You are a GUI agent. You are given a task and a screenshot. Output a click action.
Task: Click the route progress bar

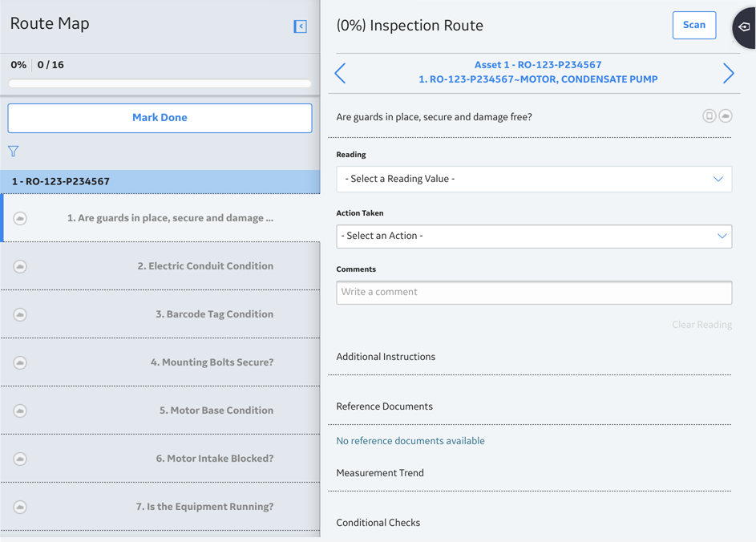coord(160,83)
